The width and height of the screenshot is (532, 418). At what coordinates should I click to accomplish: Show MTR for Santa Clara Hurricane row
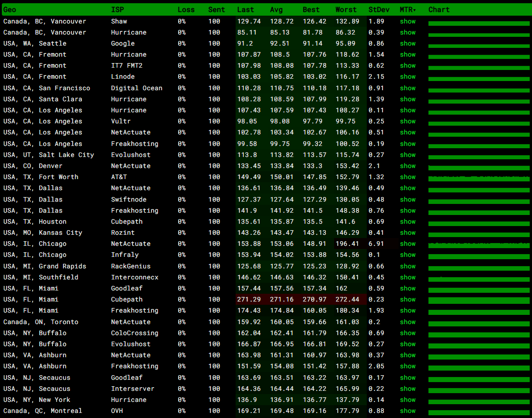[407, 99]
